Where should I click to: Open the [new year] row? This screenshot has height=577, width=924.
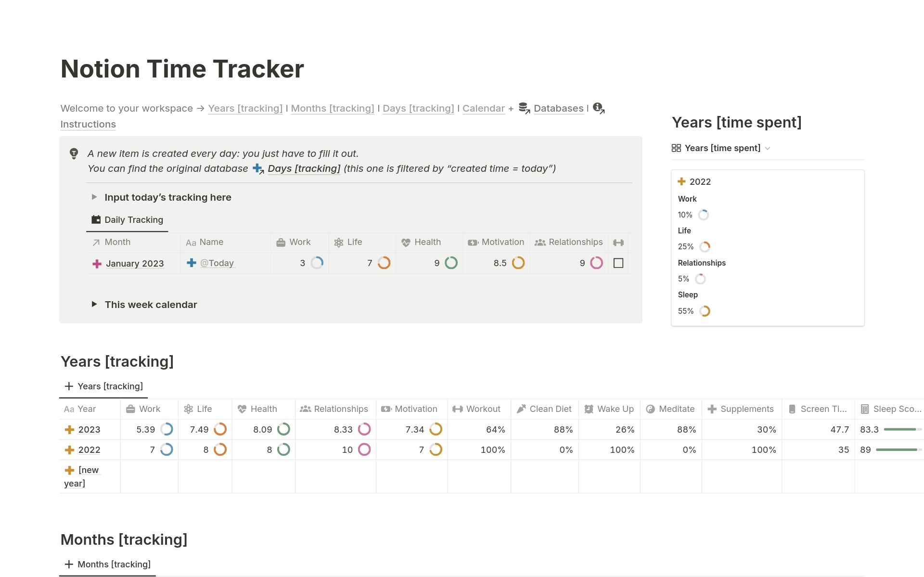coord(82,476)
